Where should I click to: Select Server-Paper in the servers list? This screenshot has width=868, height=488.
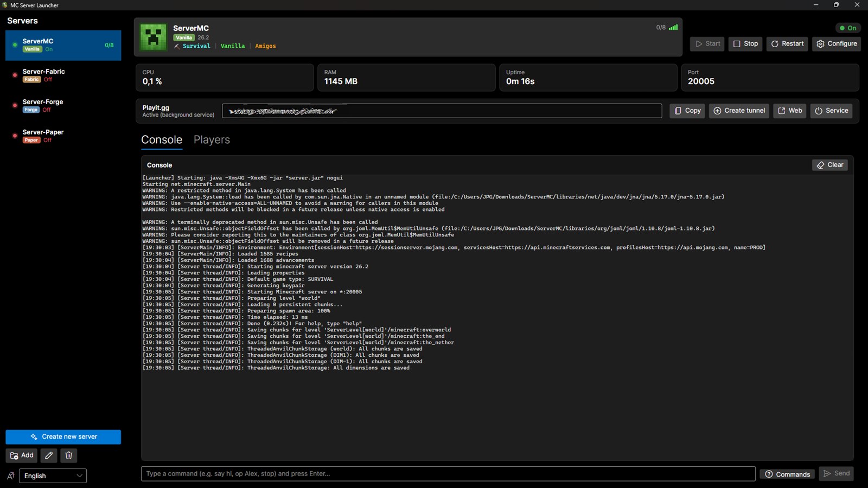(63, 136)
